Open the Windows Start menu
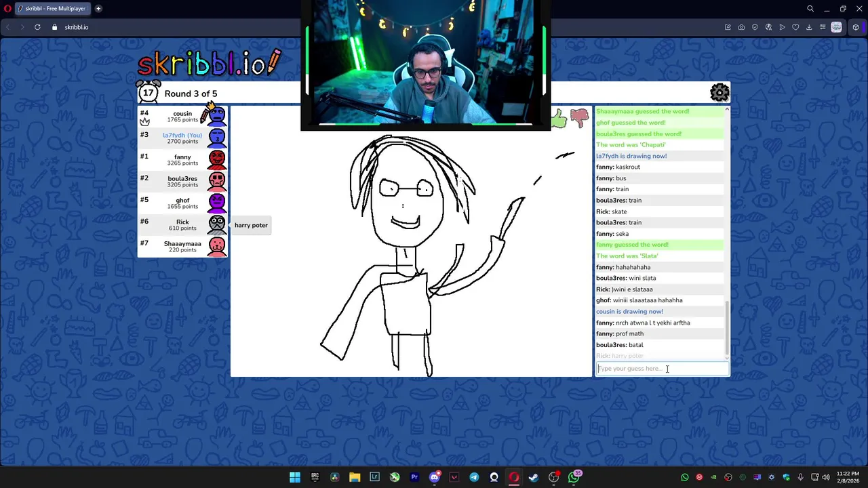Screen dimensions: 868x488 pyautogui.click(x=295, y=477)
